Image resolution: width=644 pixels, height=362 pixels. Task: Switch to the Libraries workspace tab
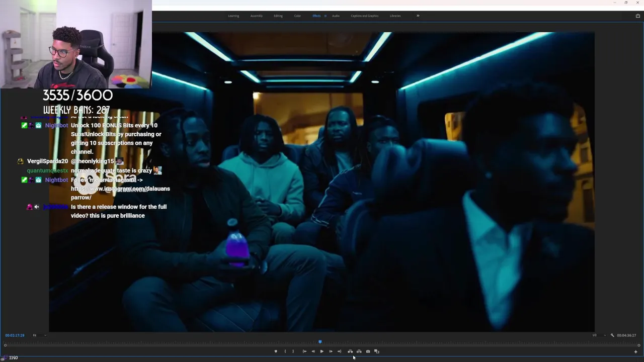pos(395,16)
